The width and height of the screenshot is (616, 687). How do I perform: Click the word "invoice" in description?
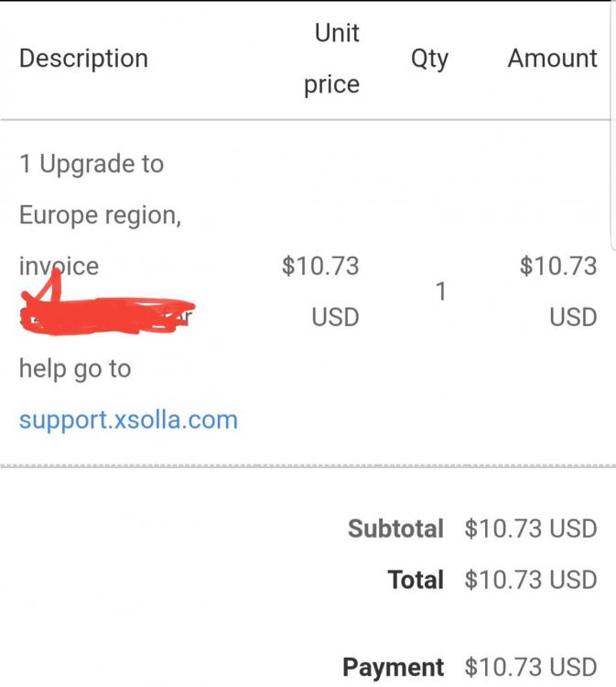tap(59, 266)
